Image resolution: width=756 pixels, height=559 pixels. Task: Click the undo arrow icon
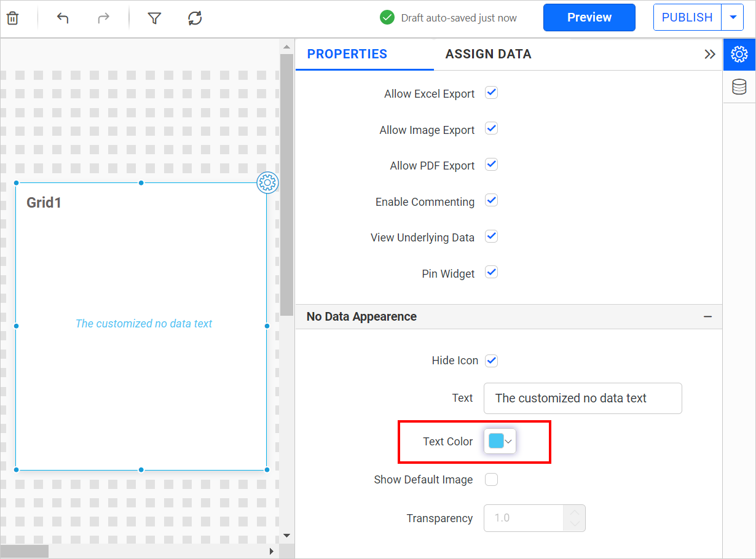(63, 18)
